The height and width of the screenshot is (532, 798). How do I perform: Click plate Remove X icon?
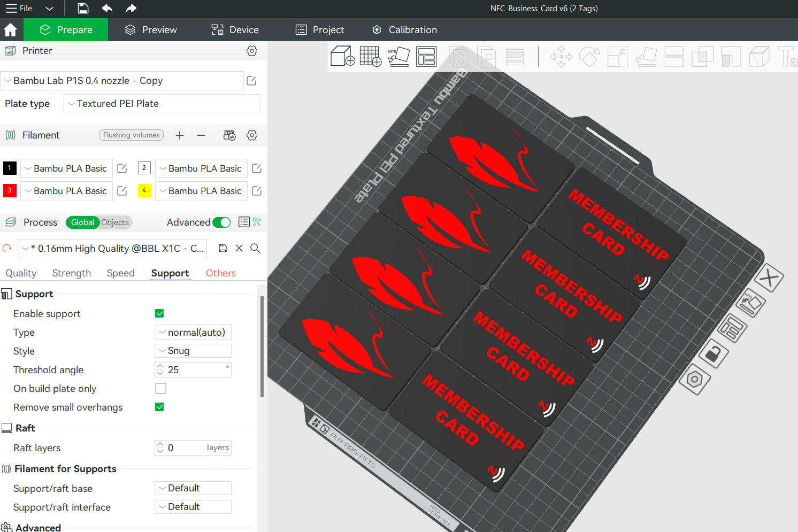(769, 278)
